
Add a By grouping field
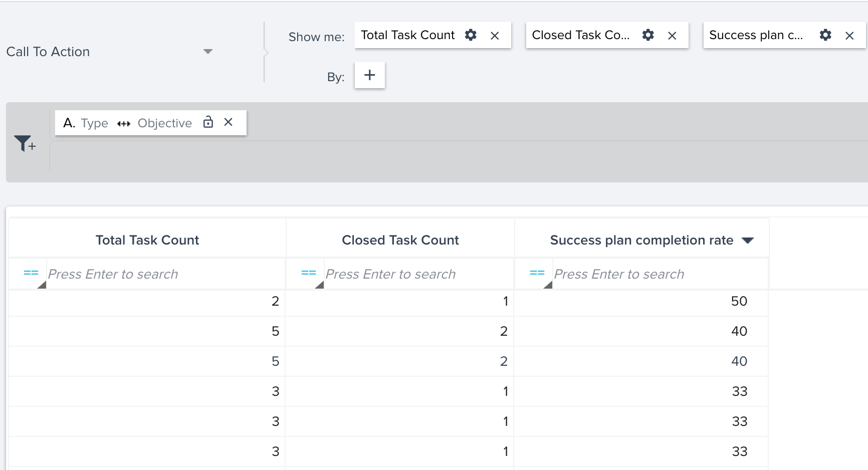(x=370, y=75)
